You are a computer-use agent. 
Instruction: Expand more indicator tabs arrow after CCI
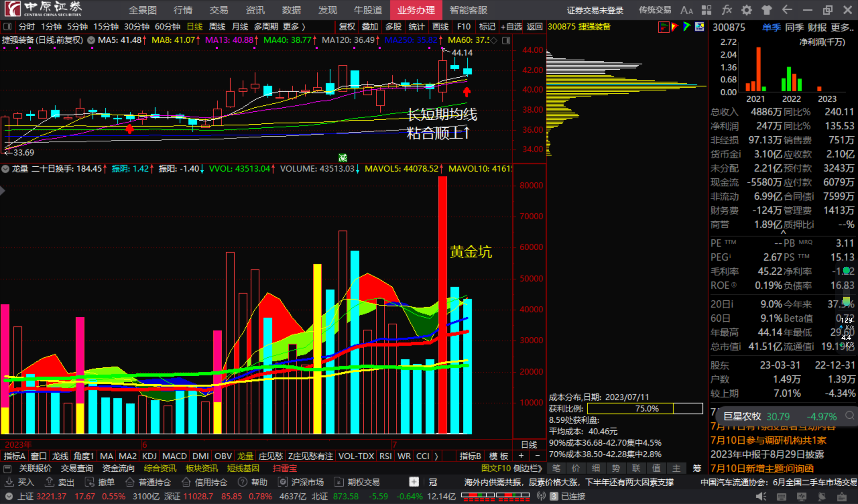point(436,456)
